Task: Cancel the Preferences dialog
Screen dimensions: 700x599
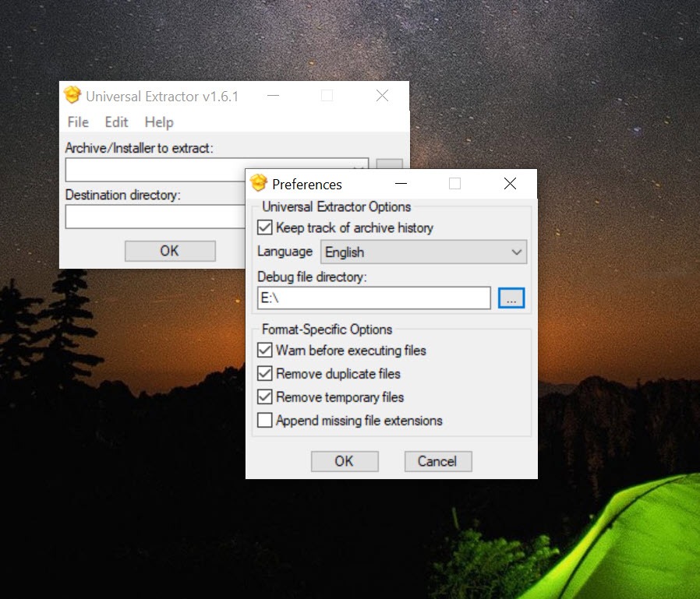Action: (438, 461)
